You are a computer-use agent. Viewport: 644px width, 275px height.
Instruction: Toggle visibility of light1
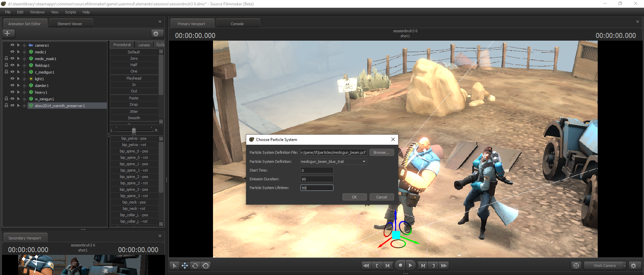pyautogui.click(x=12, y=79)
